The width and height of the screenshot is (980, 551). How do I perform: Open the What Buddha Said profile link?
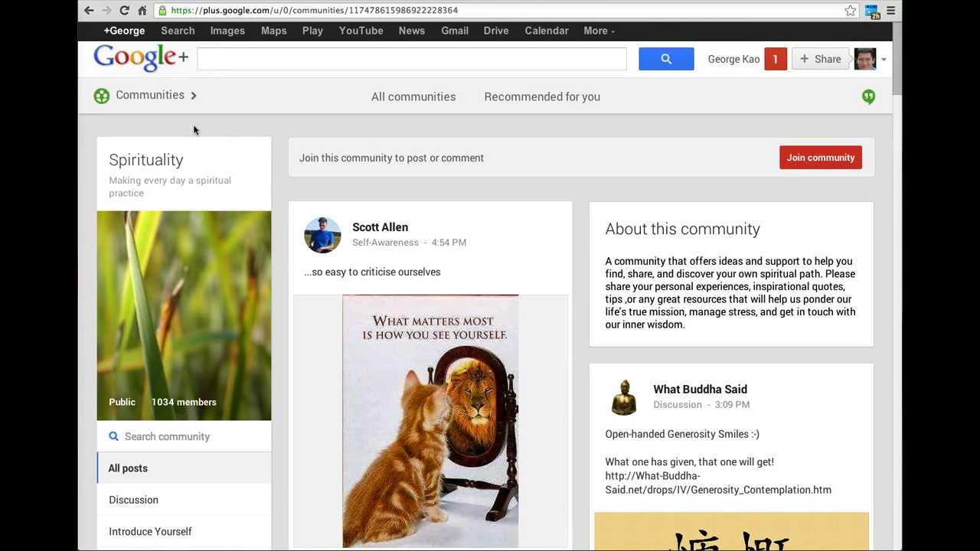coord(700,390)
